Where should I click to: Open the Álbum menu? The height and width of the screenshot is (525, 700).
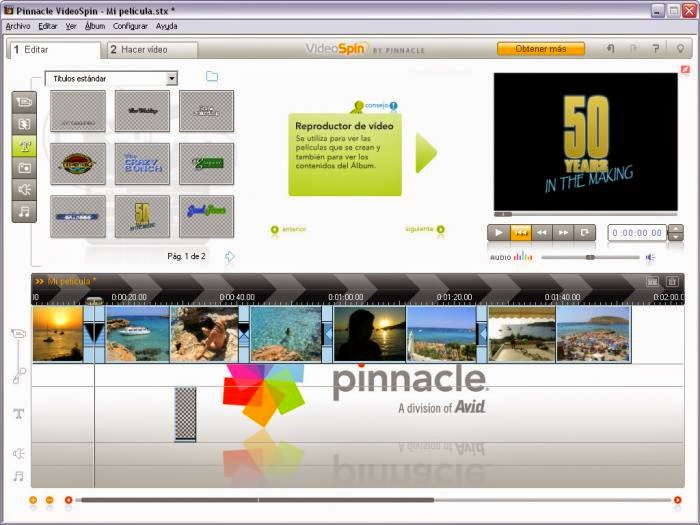coord(95,26)
